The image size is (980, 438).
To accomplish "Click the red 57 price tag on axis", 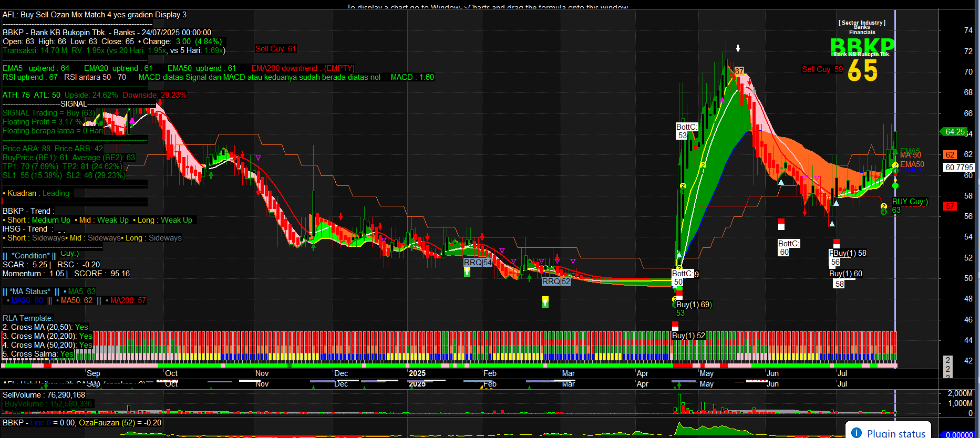I will click(950, 206).
